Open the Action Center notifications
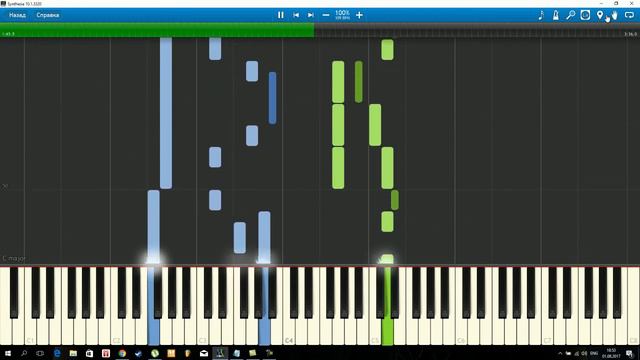Screen dimensions: 640x360 pos(629,353)
